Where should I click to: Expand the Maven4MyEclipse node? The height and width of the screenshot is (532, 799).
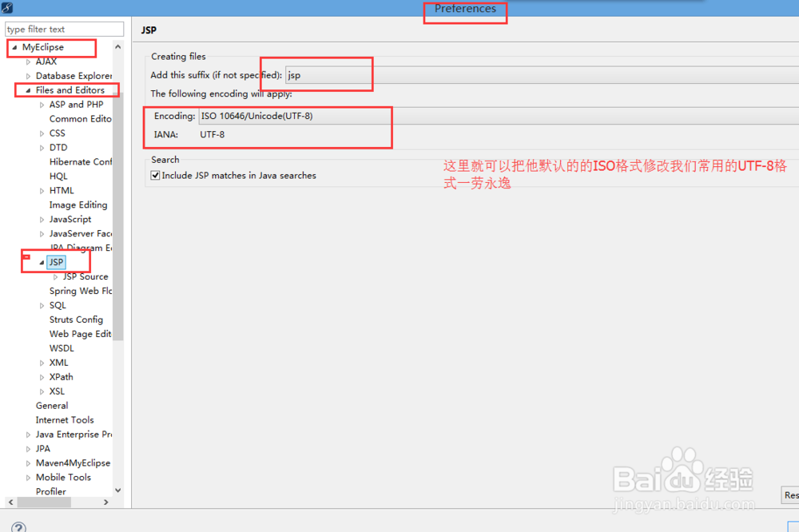(29, 463)
